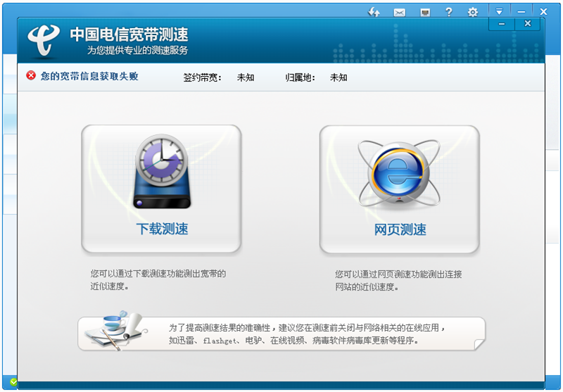Click the 您的宽带信息获取失败 message
This screenshot has width=563, height=392.
click(x=89, y=76)
